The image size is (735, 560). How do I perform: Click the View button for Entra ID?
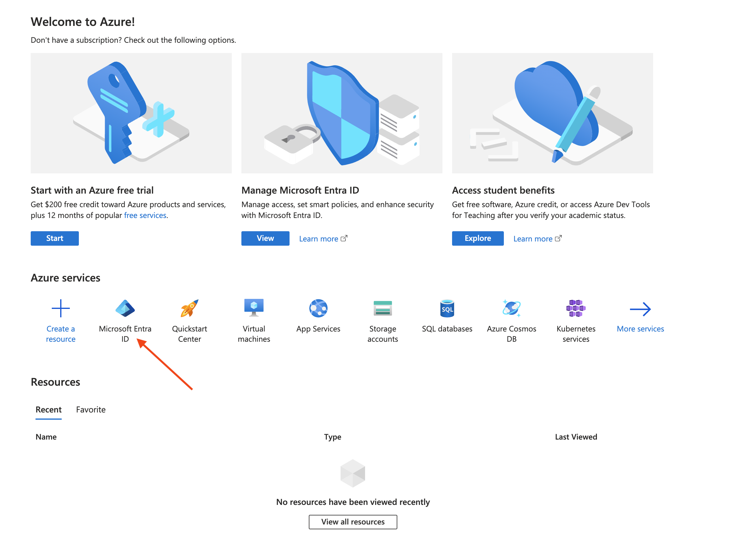coord(265,238)
